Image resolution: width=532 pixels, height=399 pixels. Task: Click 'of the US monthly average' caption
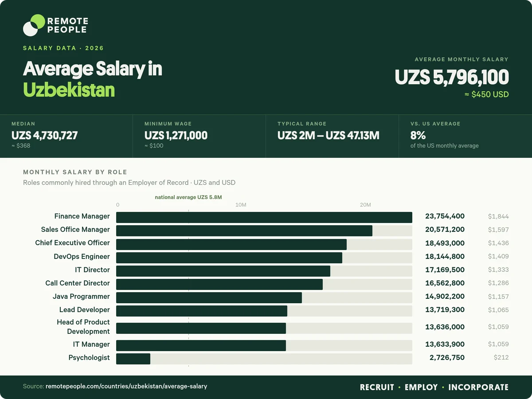click(x=445, y=145)
